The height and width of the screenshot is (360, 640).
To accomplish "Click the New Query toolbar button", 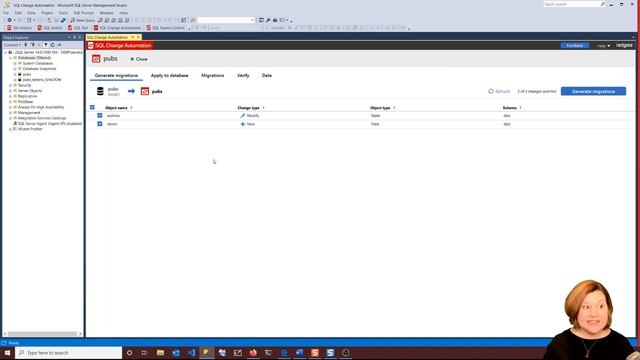I will click(82, 20).
